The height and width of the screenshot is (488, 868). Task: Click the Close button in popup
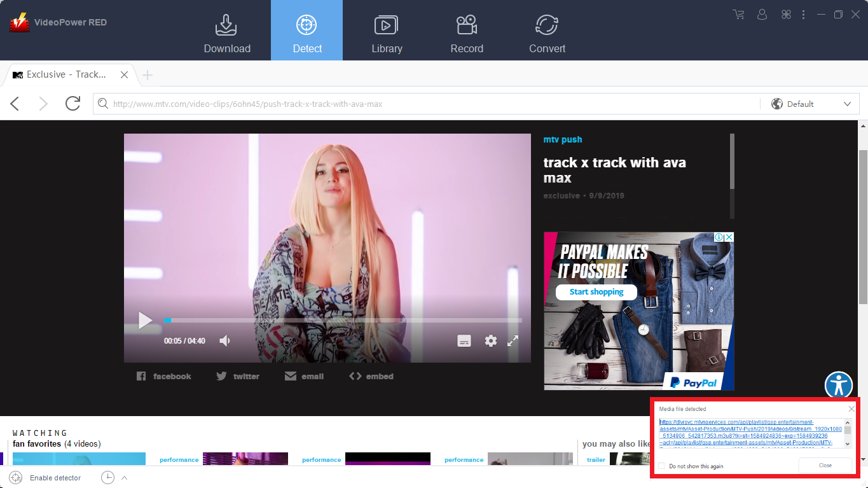coord(825,466)
